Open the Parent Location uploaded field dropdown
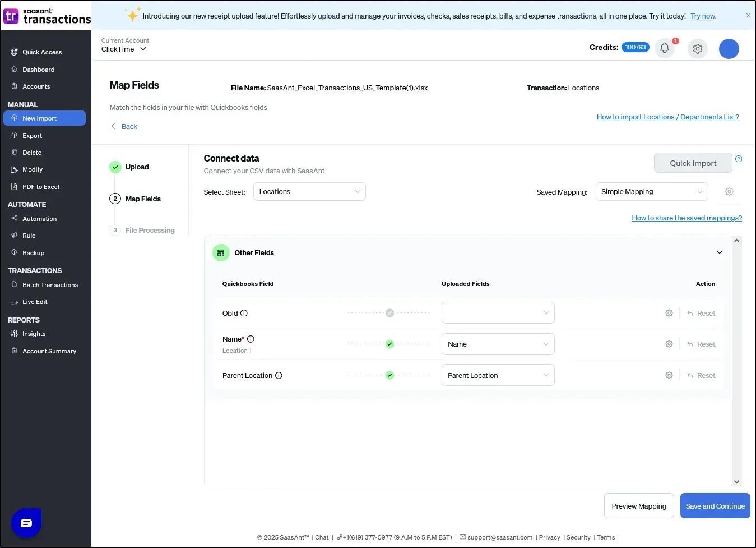Screen dimensions: 756x548 click(498, 375)
